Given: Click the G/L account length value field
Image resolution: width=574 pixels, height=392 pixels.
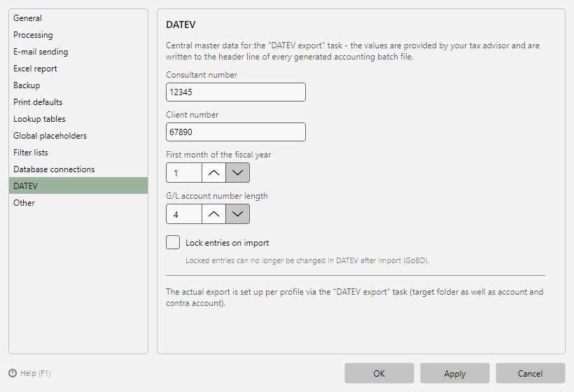Looking at the screenshot, I should pyautogui.click(x=184, y=214).
